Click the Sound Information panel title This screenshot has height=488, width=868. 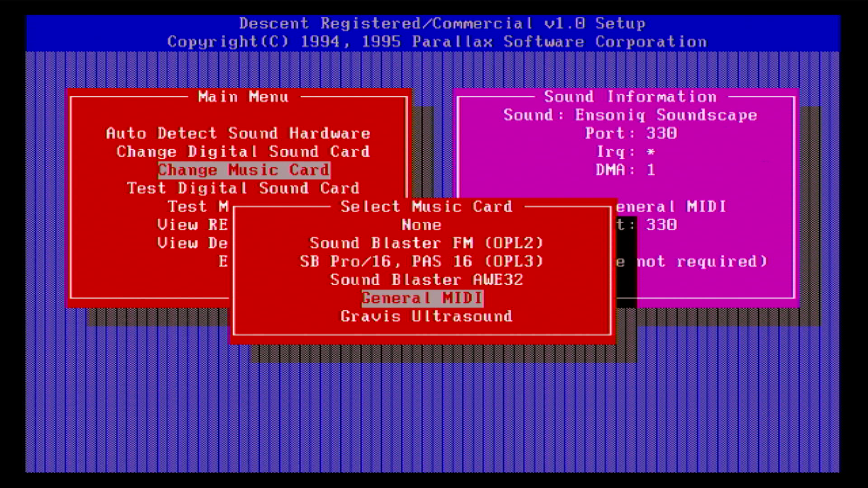[x=630, y=97]
